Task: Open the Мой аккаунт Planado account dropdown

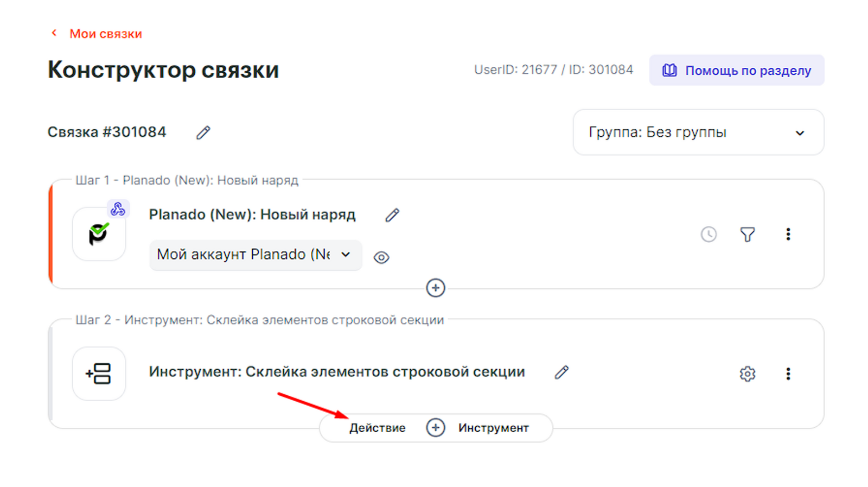Action: coord(255,255)
